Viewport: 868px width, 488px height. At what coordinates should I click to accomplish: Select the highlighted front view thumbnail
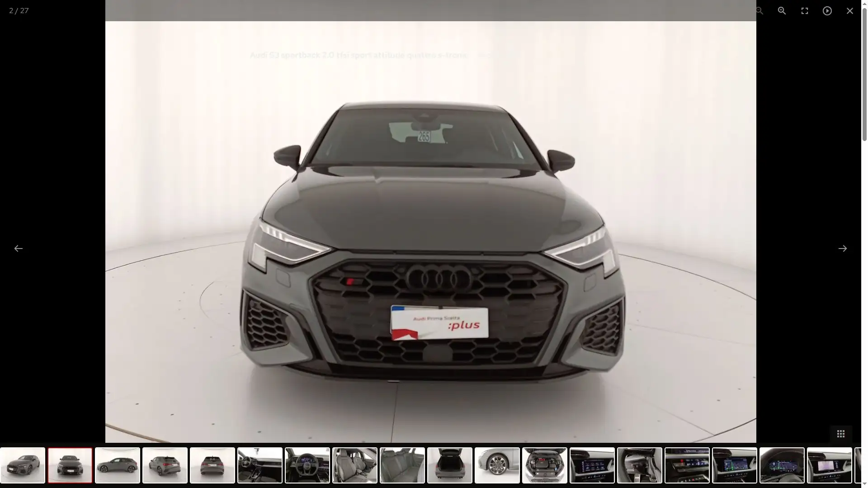click(x=70, y=465)
